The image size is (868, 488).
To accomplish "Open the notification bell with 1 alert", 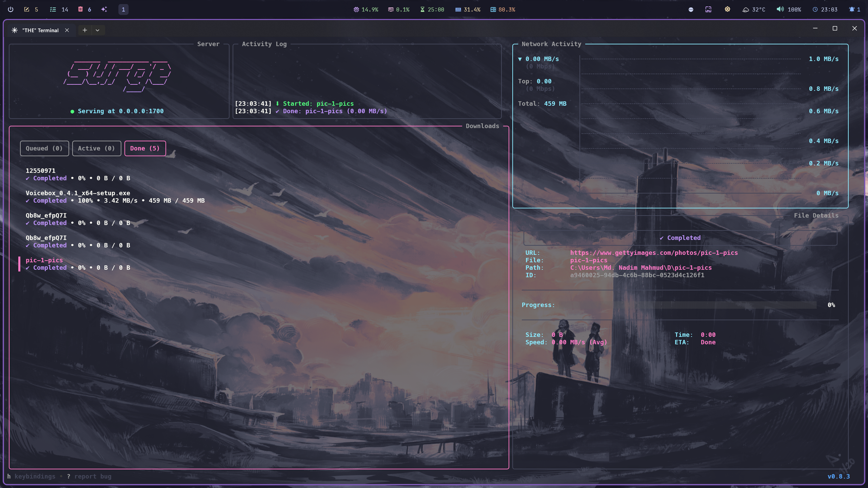I will [x=855, y=9].
